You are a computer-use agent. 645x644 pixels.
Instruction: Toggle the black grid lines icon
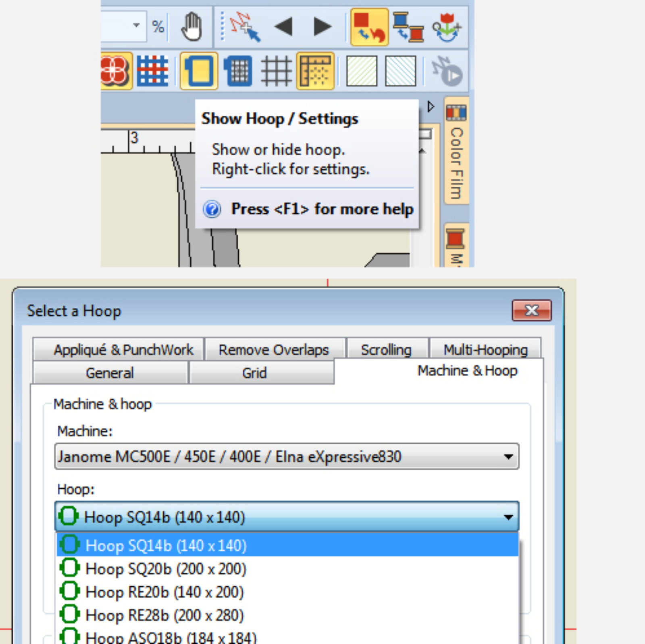(x=277, y=71)
